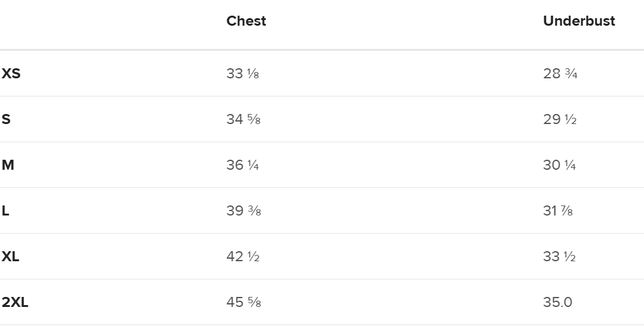Click L chest value 39 ⅜
This screenshot has height=327, width=644.
243,210
